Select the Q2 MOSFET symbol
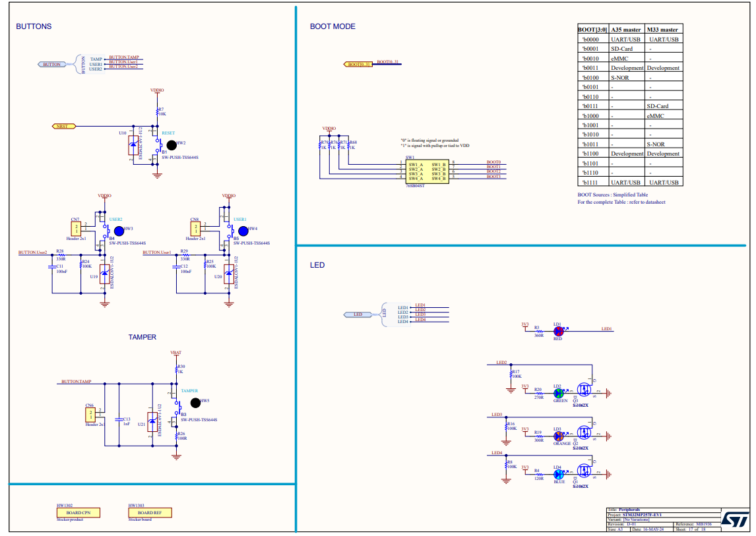Screen dimensions: 756x536 584,432
